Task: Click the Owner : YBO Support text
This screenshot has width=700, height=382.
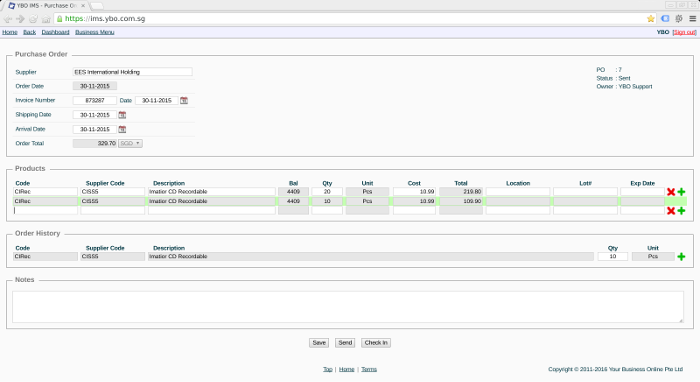Action: pyautogui.click(x=624, y=87)
